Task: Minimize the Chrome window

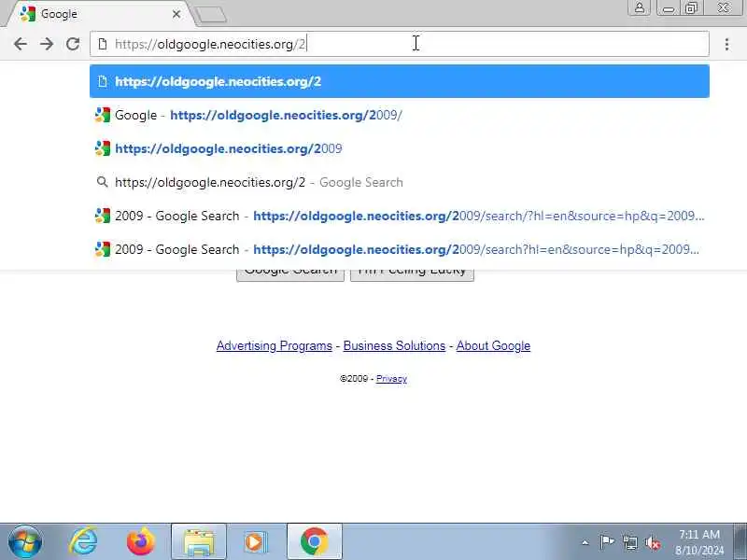Action: (669, 7)
